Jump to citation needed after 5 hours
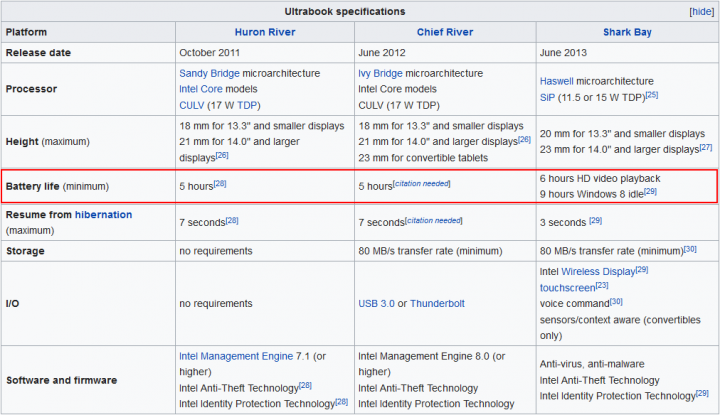Viewport: 720px width, 415px height. coord(422,184)
